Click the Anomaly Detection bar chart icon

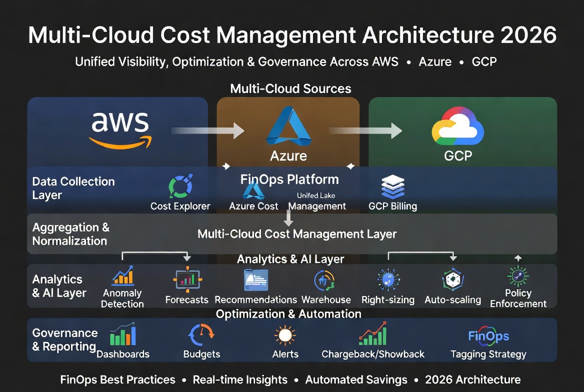[x=123, y=275]
